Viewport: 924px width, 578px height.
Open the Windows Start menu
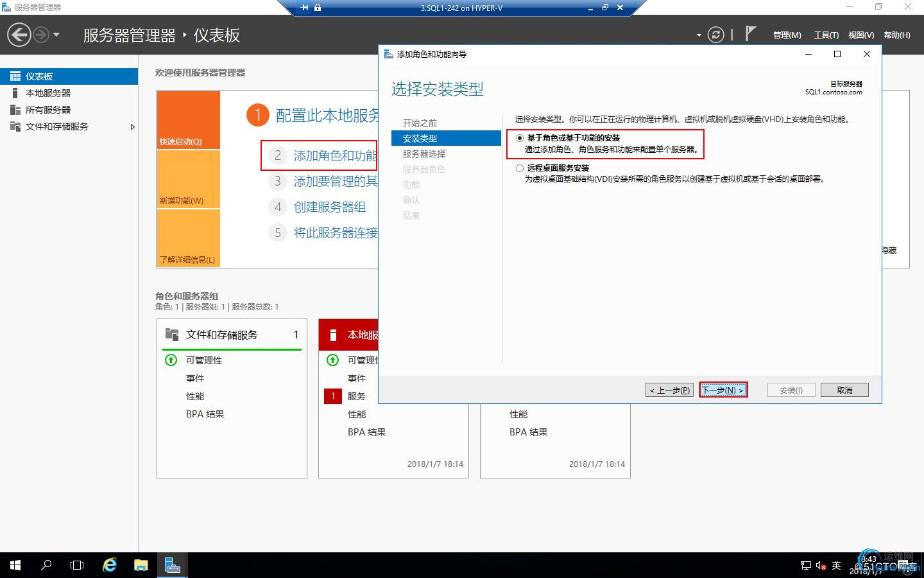[x=15, y=565]
